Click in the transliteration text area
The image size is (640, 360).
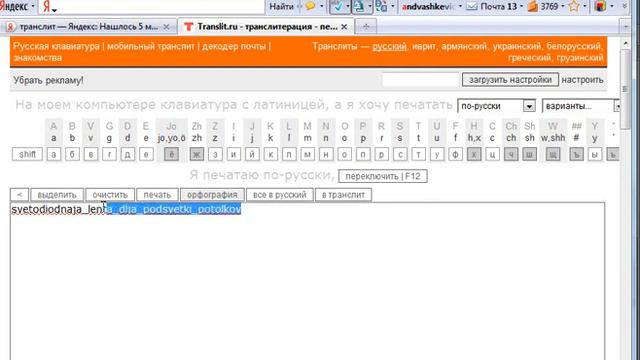coord(307,281)
